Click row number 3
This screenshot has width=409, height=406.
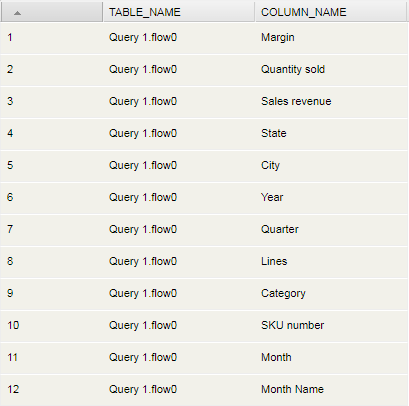tap(10, 101)
